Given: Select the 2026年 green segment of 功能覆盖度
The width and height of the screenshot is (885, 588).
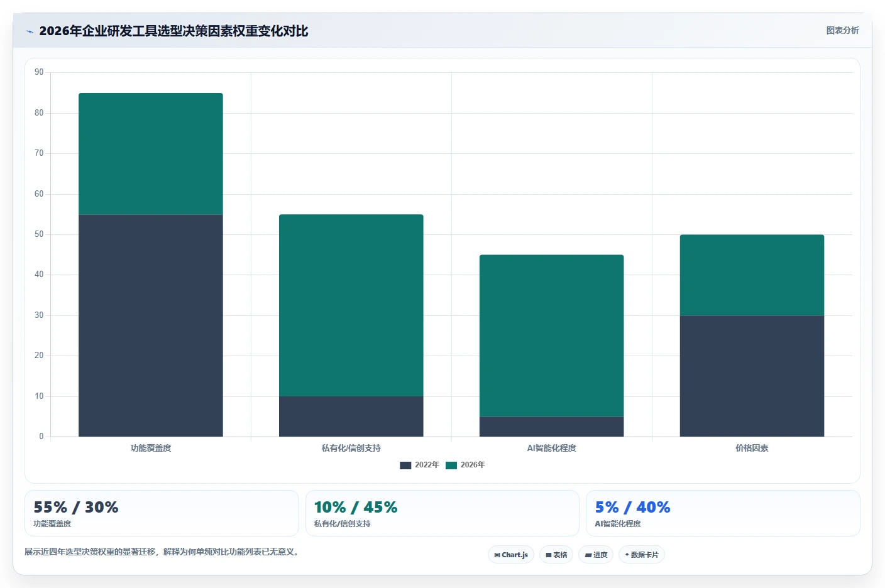Looking at the screenshot, I should 151,154.
